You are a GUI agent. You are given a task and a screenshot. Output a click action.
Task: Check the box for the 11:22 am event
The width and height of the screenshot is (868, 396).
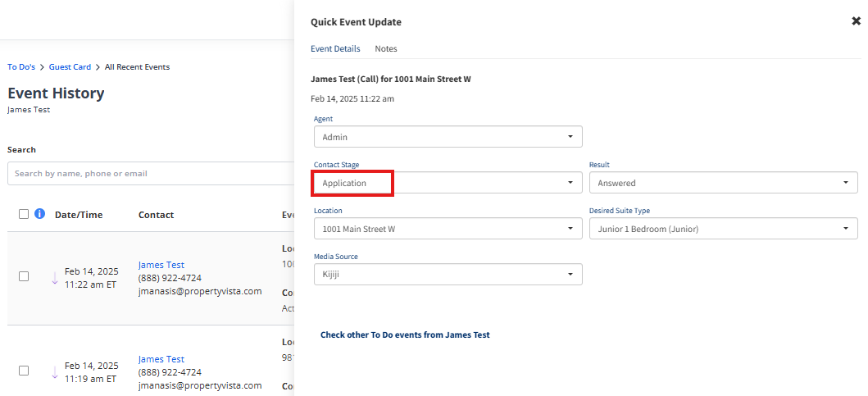click(24, 276)
